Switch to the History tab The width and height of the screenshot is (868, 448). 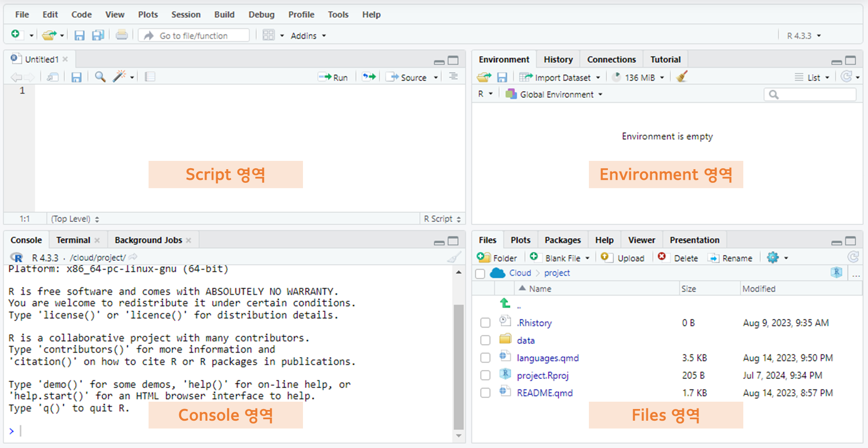pyautogui.click(x=558, y=59)
